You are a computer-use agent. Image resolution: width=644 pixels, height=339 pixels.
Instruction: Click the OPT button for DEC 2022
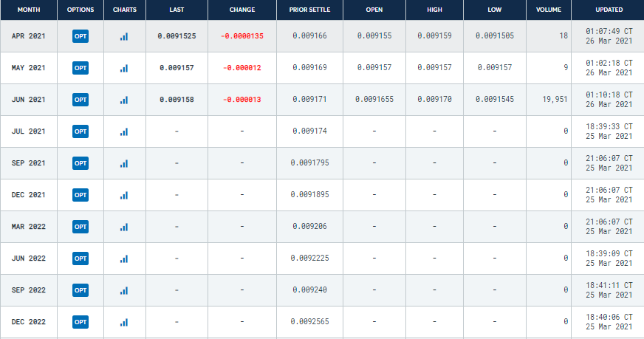[x=80, y=322]
